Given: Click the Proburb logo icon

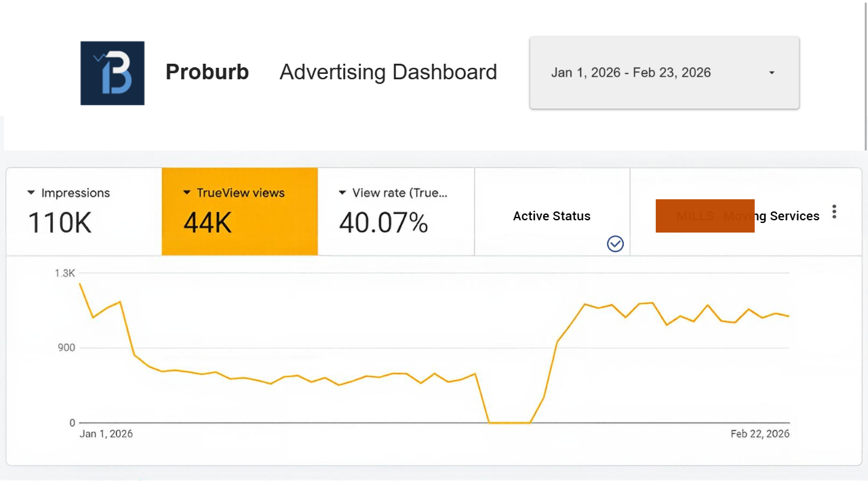Looking at the screenshot, I should tap(113, 73).
